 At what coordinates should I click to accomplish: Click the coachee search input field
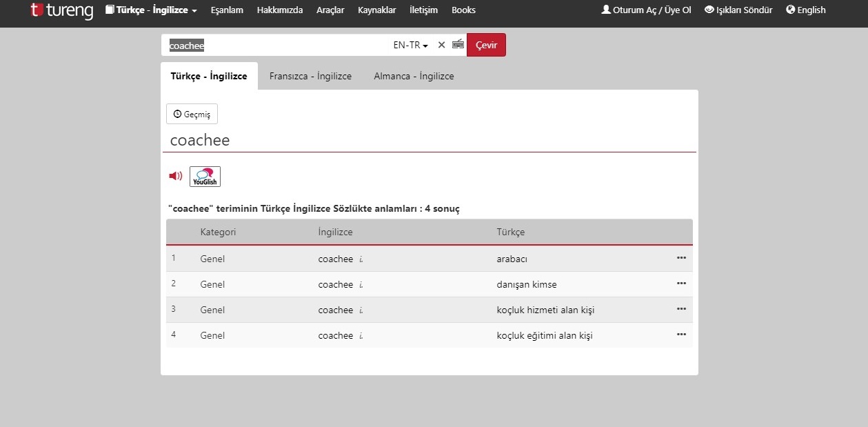276,45
